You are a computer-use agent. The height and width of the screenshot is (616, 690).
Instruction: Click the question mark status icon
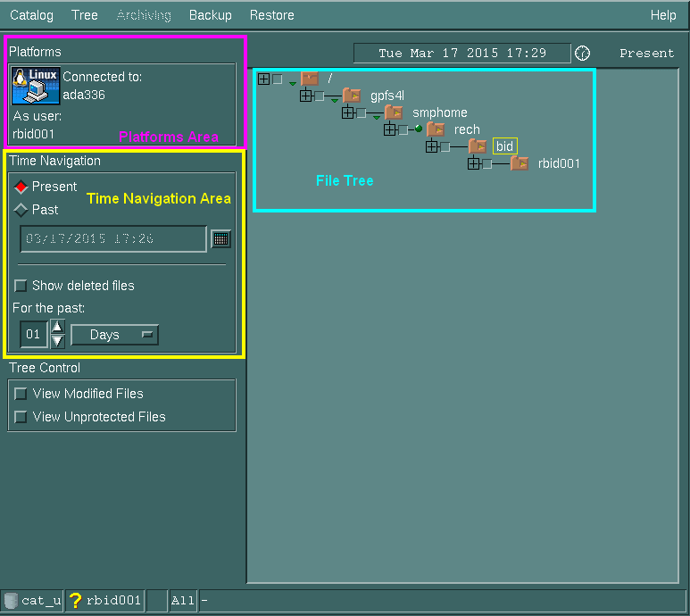(76, 601)
